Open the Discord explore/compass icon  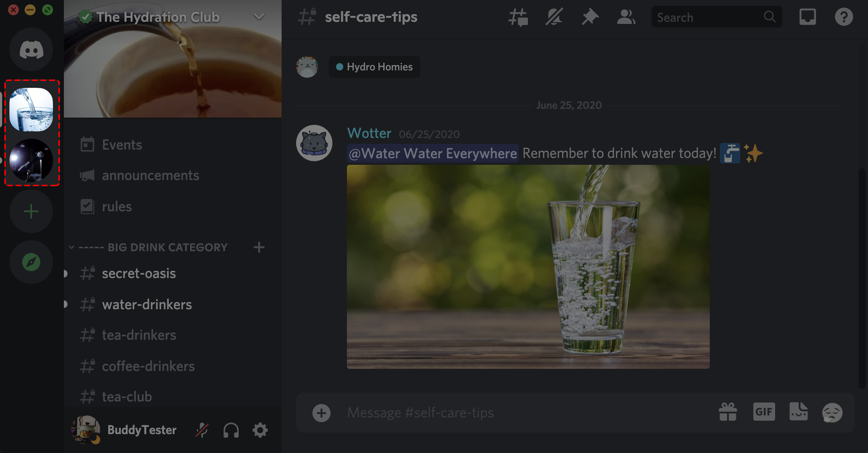[32, 262]
